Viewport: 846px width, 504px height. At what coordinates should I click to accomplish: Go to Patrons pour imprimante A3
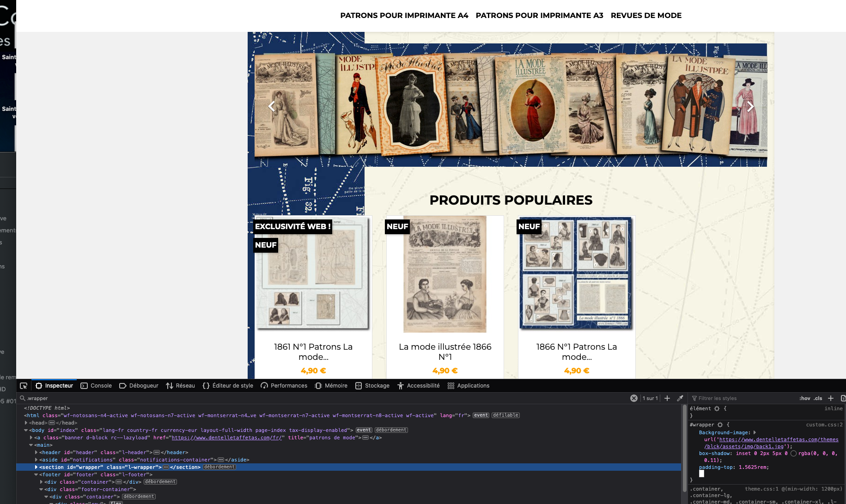click(540, 15)
